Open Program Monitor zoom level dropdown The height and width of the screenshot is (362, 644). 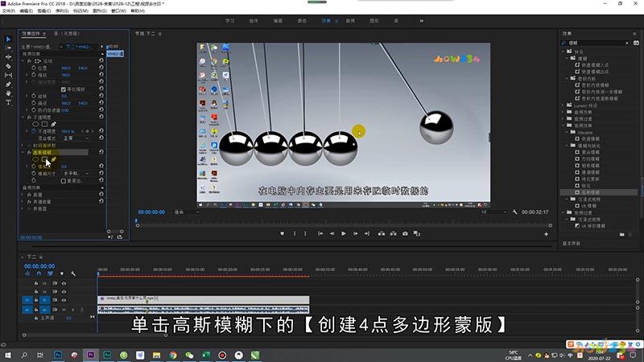point(187,212)
